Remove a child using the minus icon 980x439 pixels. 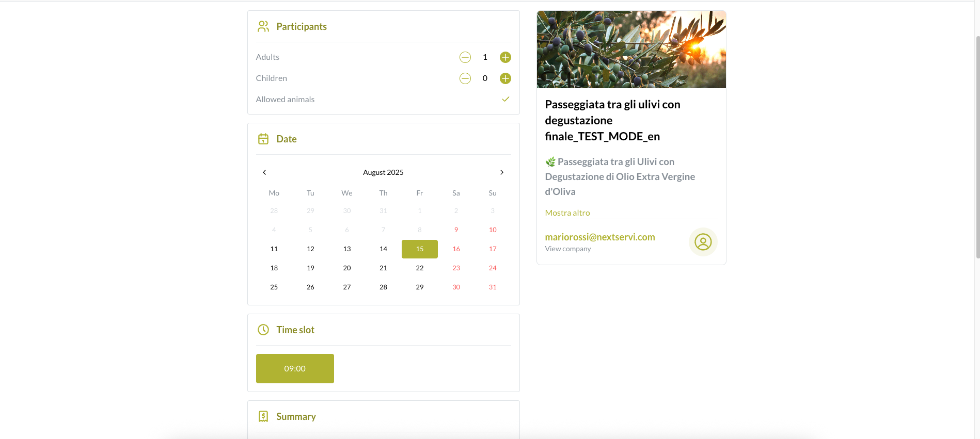(465, 78)
